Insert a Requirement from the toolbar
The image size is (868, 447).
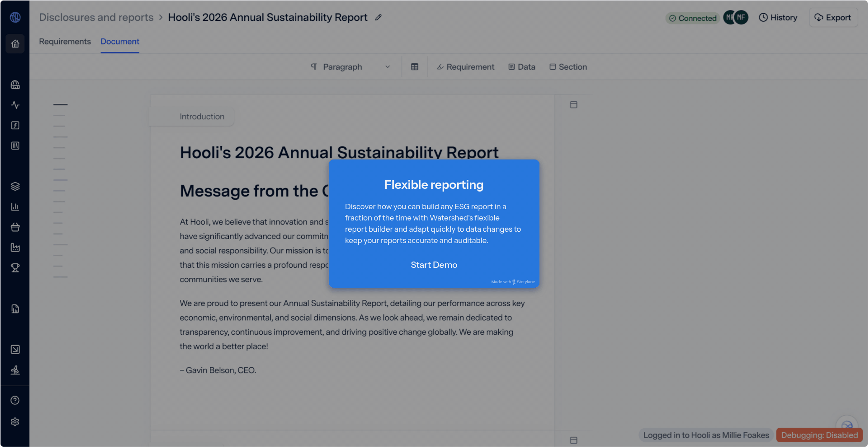click(465, 67)
